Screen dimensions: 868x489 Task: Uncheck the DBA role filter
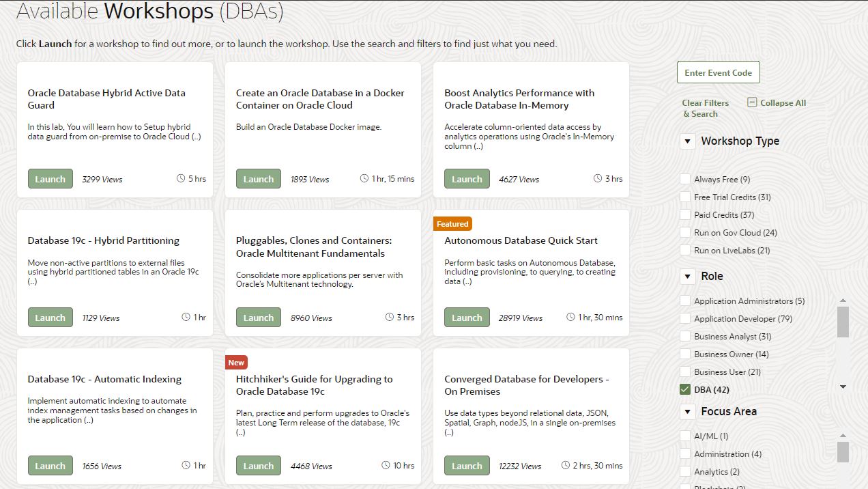(685, 389)
